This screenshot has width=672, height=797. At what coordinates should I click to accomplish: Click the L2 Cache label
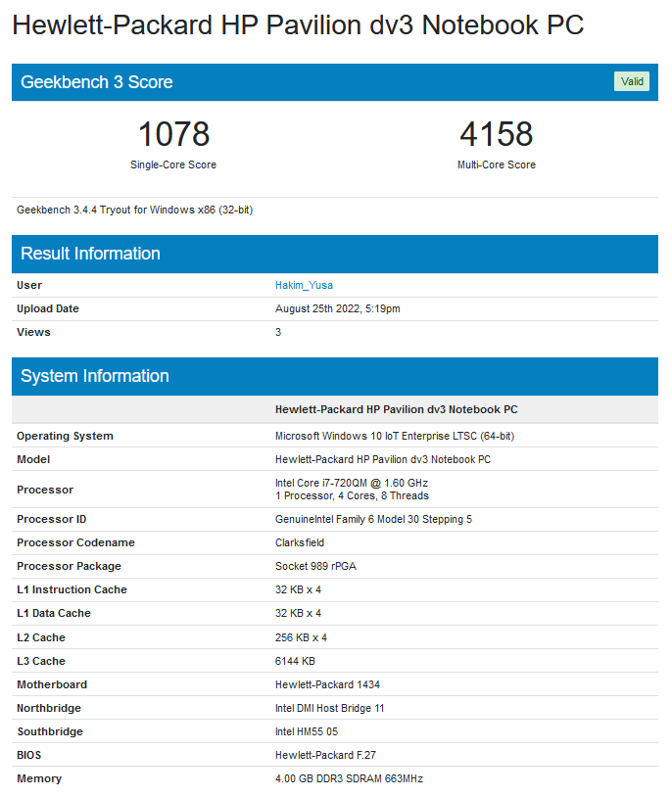(41, 637)
